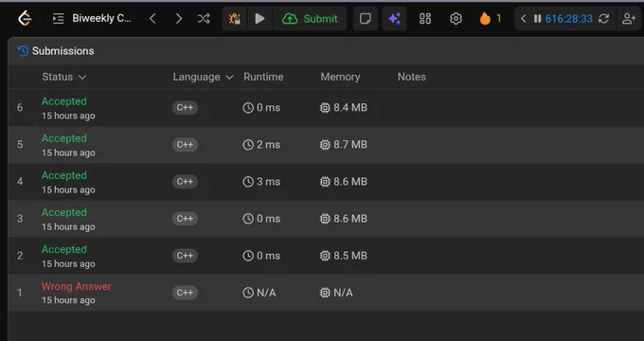Open the Biweekly C... problem list title
644x341 pixels.
[x=101, y=19]
